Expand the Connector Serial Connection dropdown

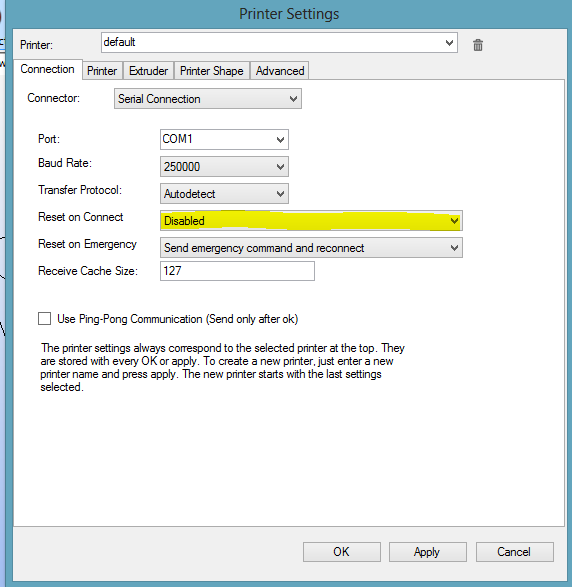click(208, 99)
